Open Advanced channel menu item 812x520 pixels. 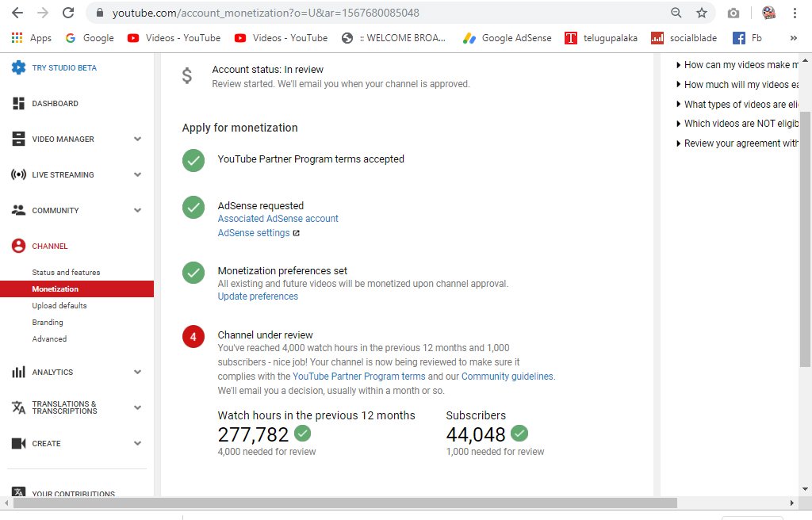point(49,338)
